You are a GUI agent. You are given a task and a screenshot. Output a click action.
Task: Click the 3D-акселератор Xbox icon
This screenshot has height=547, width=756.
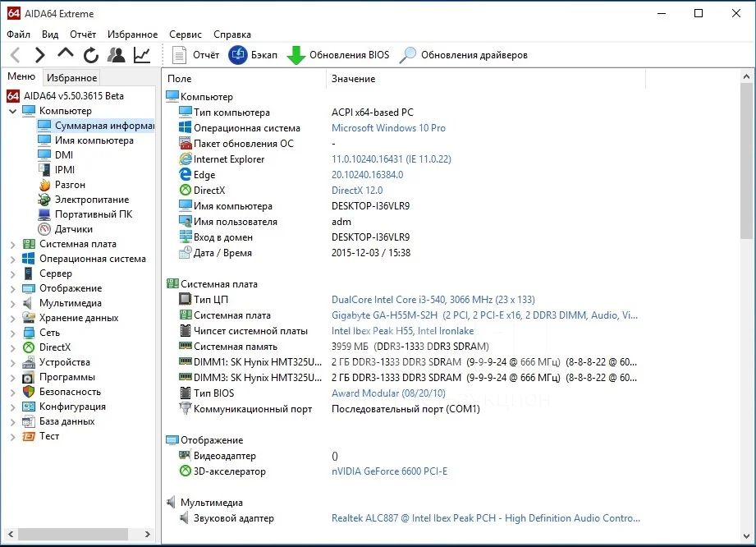tap(186, 471)
